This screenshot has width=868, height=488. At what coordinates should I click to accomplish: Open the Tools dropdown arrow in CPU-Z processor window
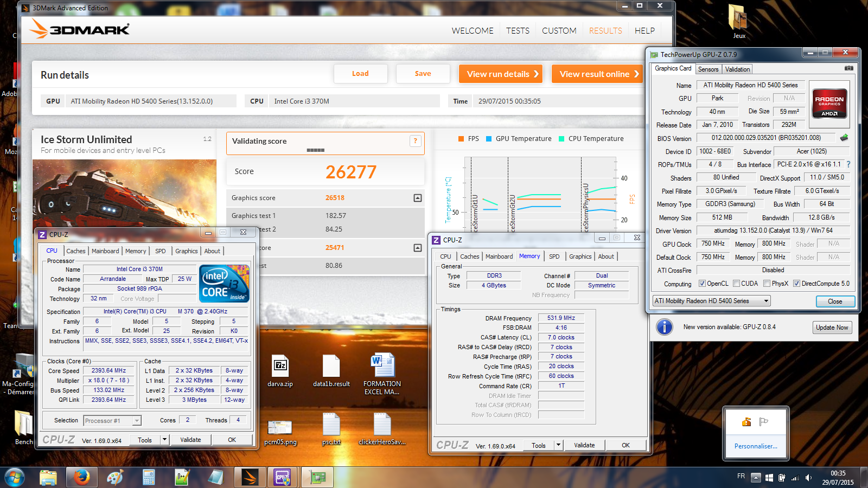click(164, 440)
